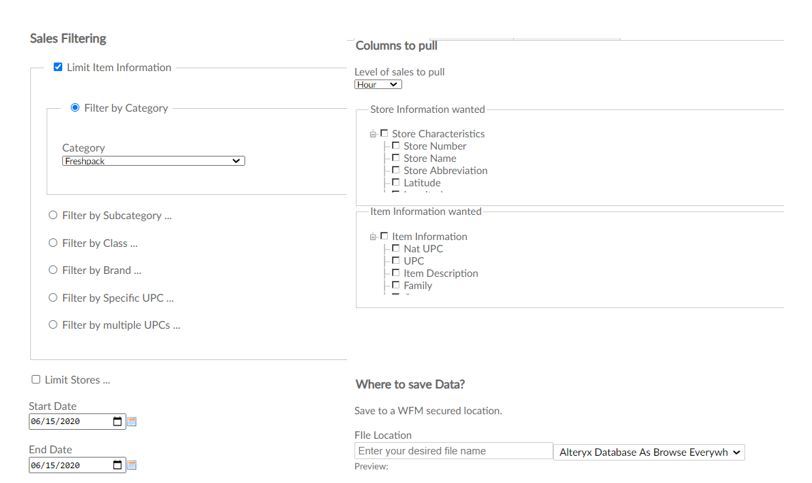Image resolution: width=812 pixels, height=483 pixels.
Task: Collapse the Store Characteristics tree node
Action: pos(373,134)
